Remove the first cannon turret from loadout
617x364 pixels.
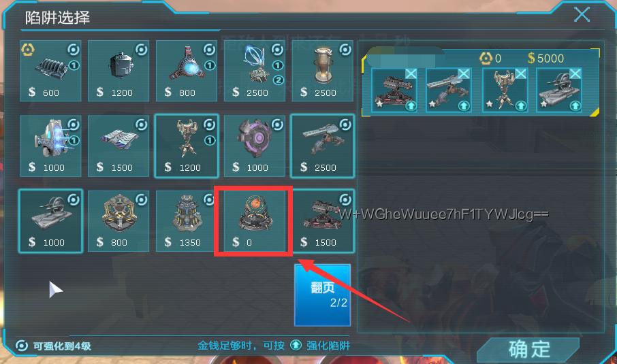point(411,74)
